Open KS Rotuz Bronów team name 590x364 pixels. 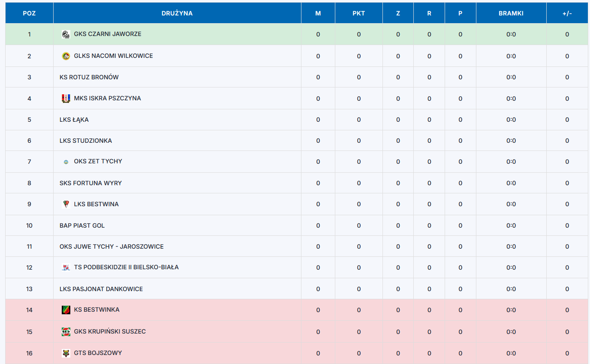coord(89,77)
